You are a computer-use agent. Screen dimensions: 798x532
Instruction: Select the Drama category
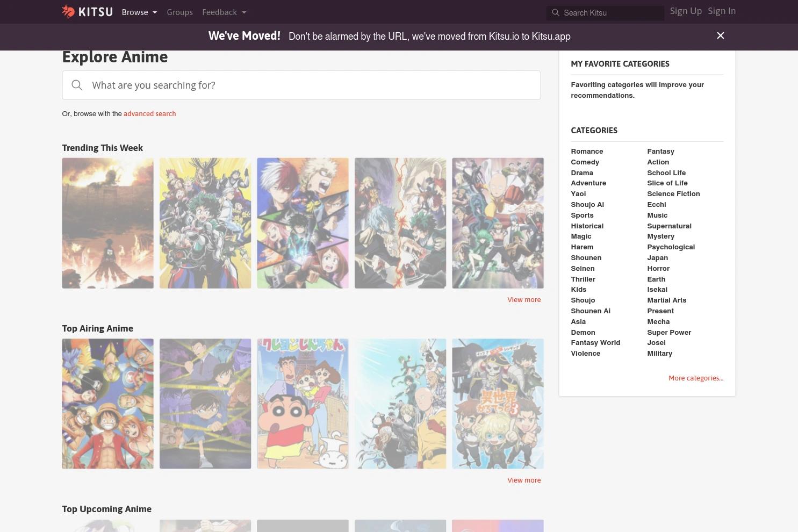click(582, 172)
